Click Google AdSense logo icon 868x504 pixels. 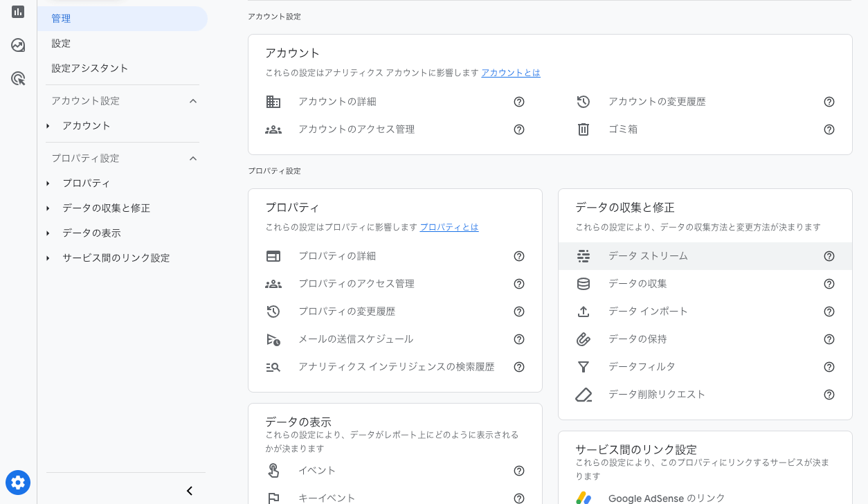584,498
